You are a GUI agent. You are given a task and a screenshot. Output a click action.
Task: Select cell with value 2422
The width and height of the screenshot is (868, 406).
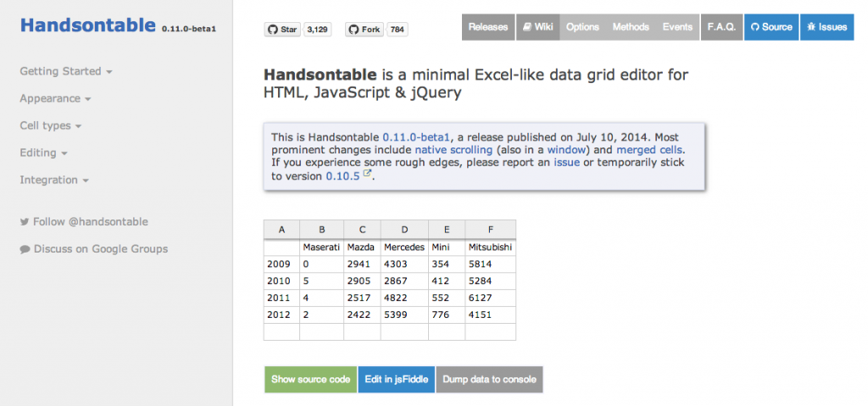point(362,315)
